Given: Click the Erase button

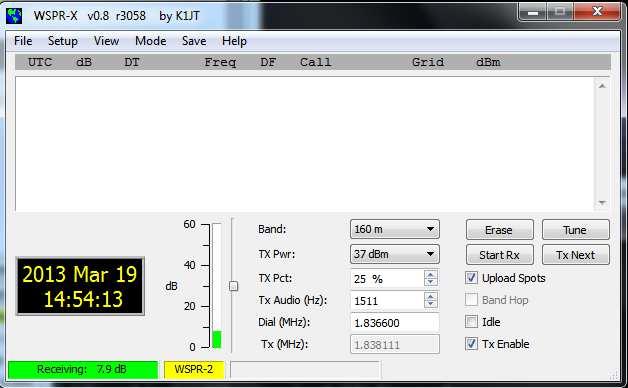Looking at the screenshot, I should tap(499, 230).
